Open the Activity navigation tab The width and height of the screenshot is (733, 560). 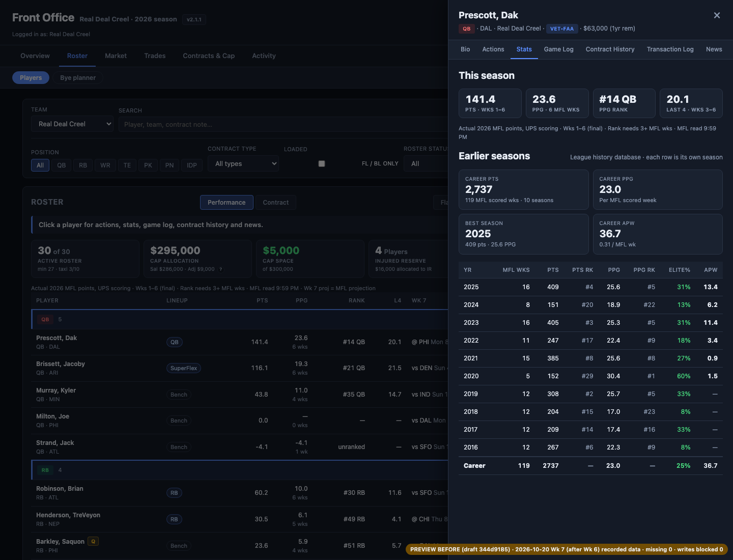tap(264, 56)
